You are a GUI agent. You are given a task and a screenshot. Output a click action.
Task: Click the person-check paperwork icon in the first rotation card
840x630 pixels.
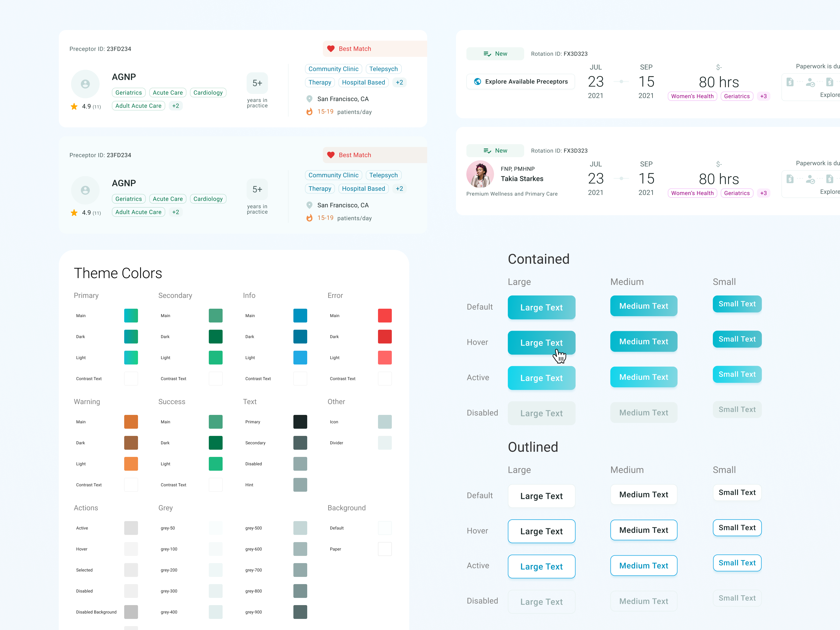tap(810, 82)
